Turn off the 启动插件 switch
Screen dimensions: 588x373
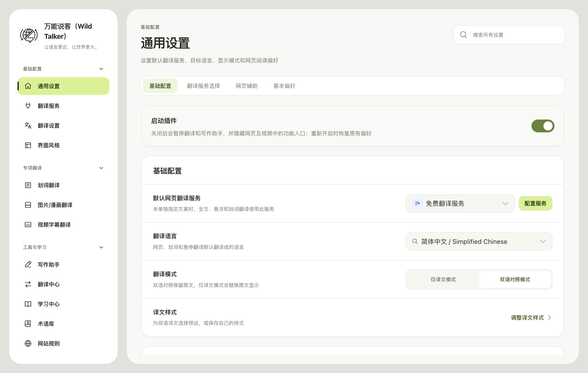coord(543,126)
